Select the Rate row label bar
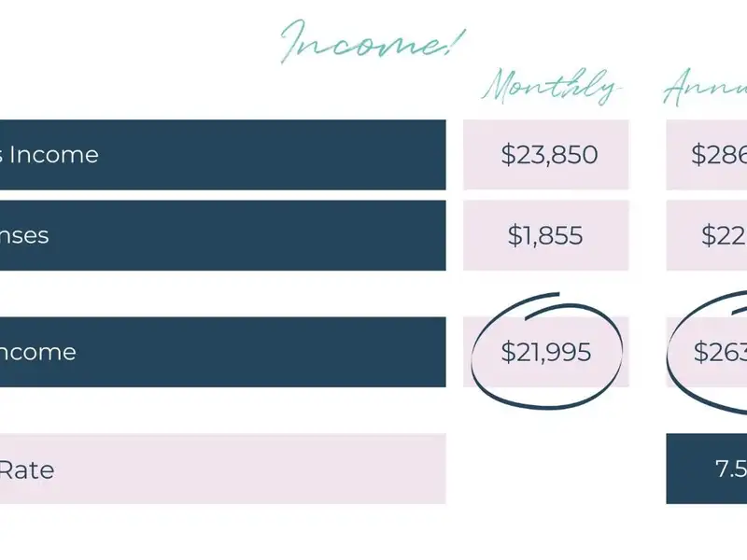Viewport: 747px width, 560px height. (x=223, y=469)
